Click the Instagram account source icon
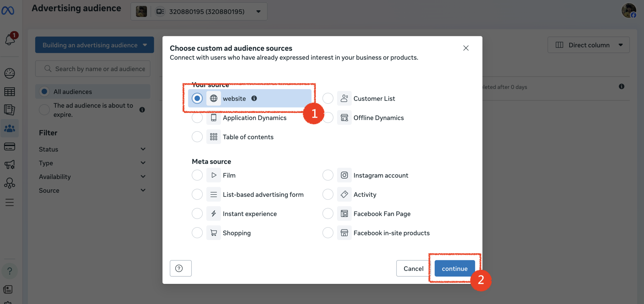Image resolution: width=644 pixels, height=304 pixels. (x=344, y=175)
